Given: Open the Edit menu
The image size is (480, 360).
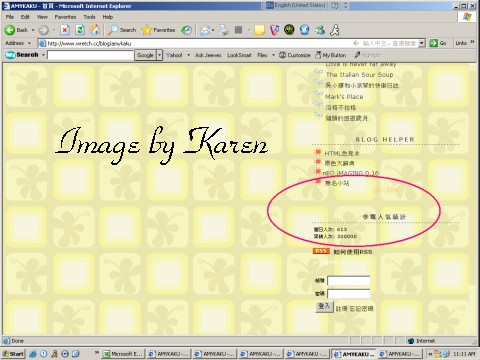Looking at the screenshot, I should [x=25, y=17].
